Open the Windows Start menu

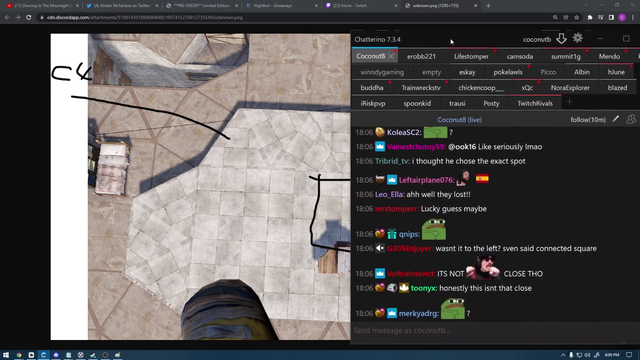coord(6,355)
